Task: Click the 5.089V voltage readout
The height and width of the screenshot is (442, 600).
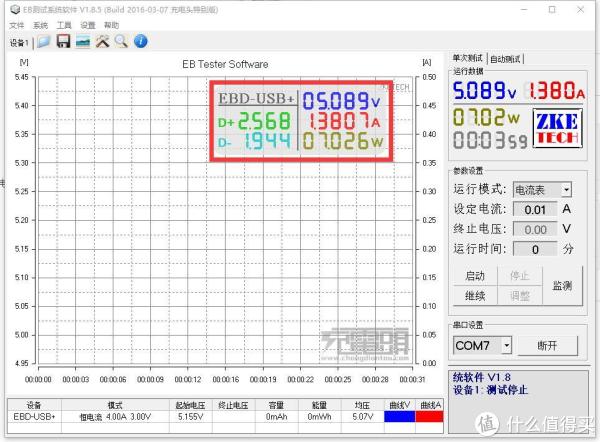Action: tap(485, 91)
